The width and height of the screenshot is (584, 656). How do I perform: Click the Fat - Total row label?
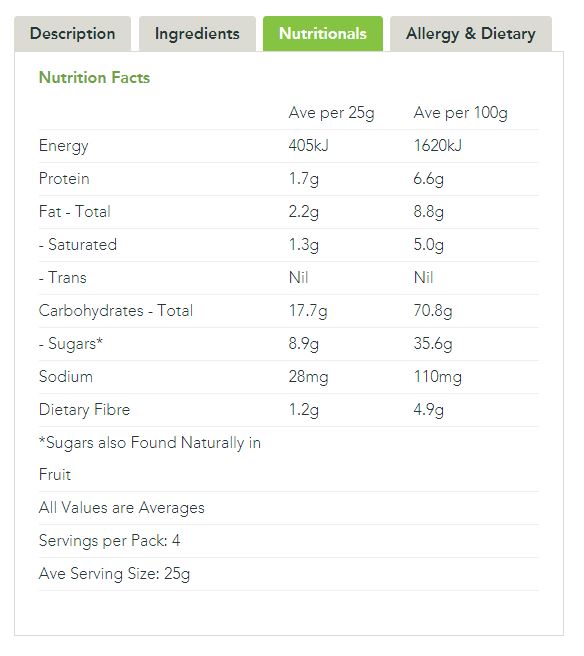(x=74, y=212)
